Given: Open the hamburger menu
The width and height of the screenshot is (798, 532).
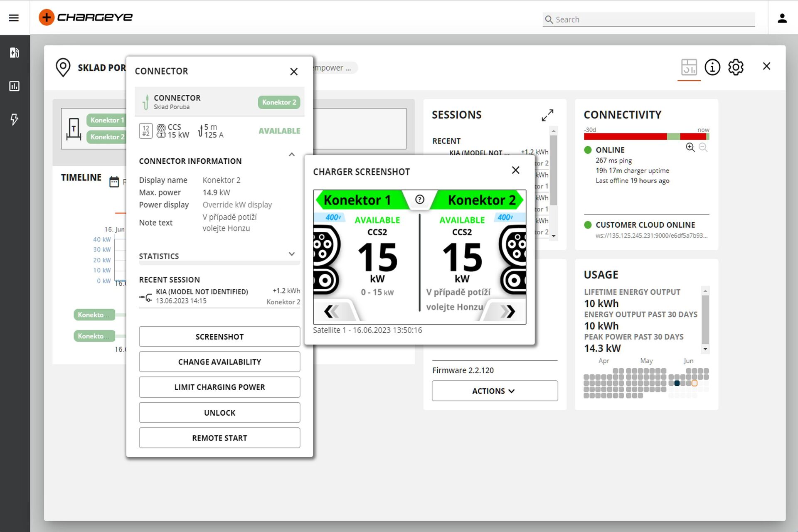Looking at the screenshot, I should click(14, 18).
